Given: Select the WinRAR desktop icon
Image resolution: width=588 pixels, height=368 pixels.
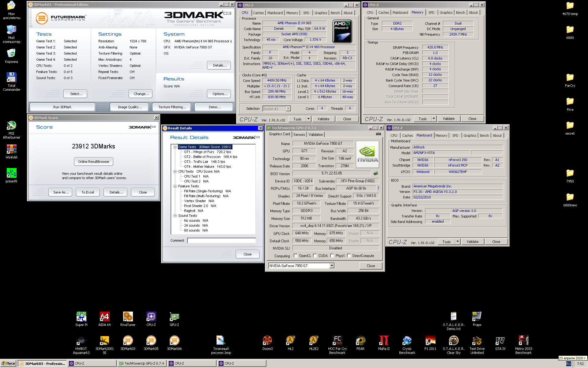Looking at the screenshot, I should (x=11, y=151).
